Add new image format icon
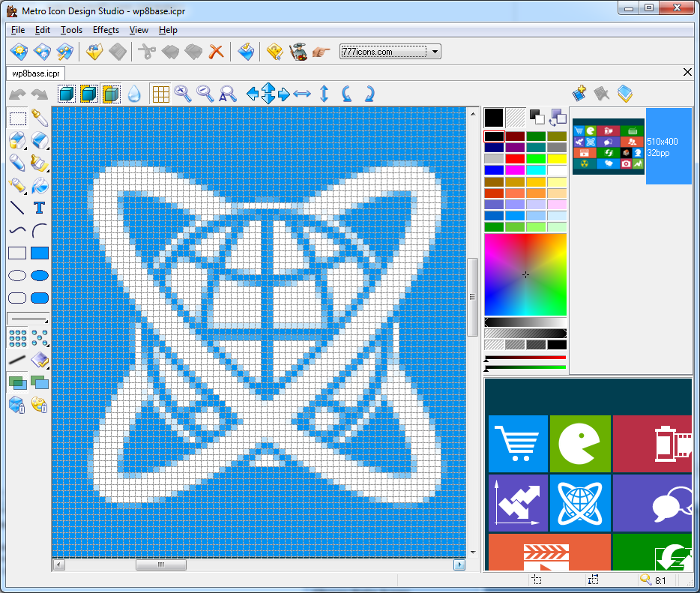This screenshot has width=700, height=593. pos(579,94)
